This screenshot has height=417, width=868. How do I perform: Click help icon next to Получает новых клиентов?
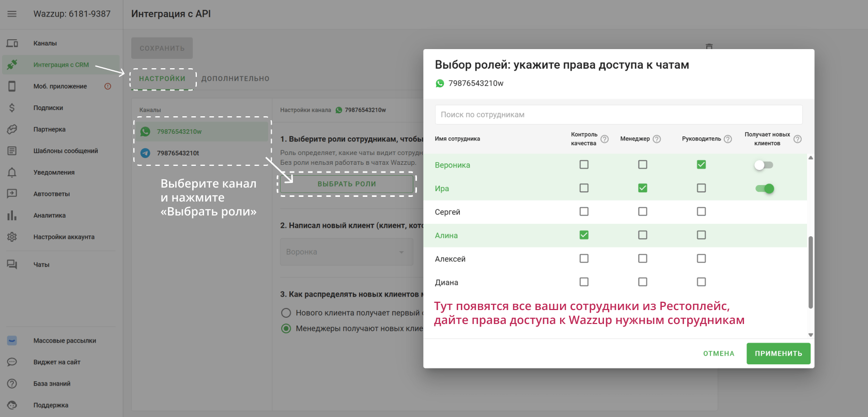[797, 139]
